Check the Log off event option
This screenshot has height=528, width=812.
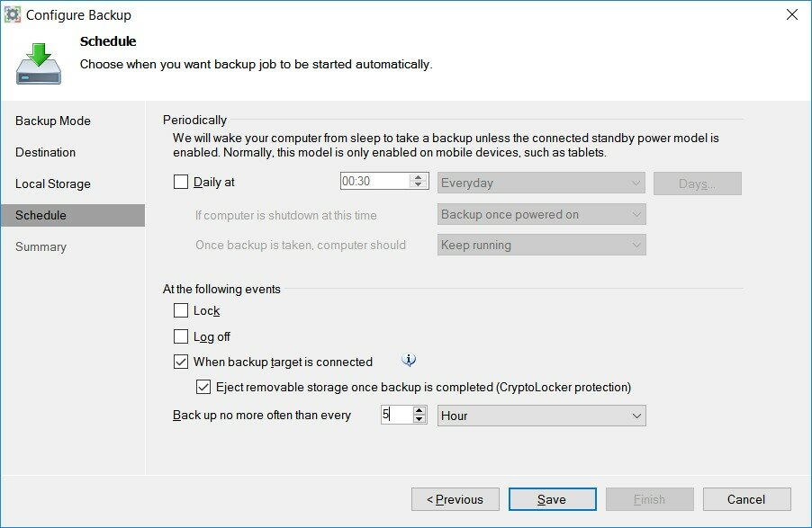point(181,336)
